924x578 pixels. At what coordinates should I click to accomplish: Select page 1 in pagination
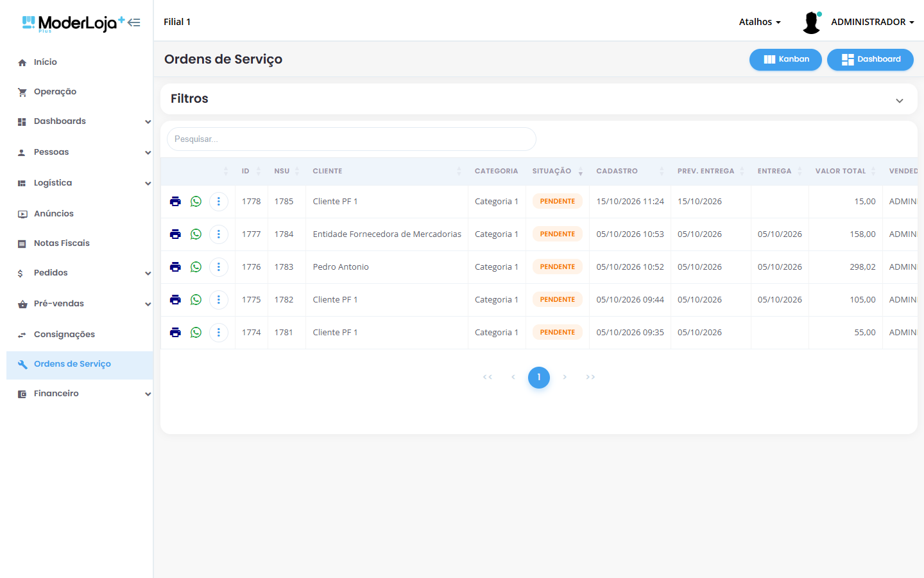coord(539,378)
